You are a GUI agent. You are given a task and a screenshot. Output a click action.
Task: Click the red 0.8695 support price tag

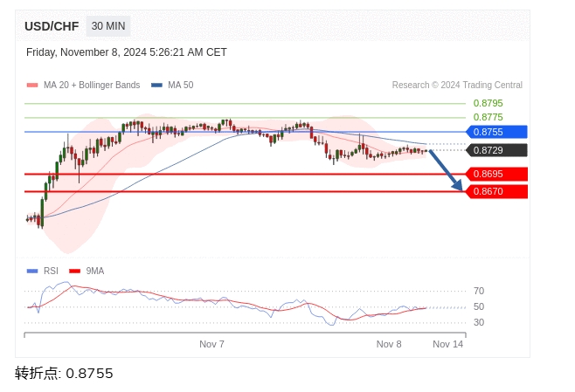(x=497, y=174)
